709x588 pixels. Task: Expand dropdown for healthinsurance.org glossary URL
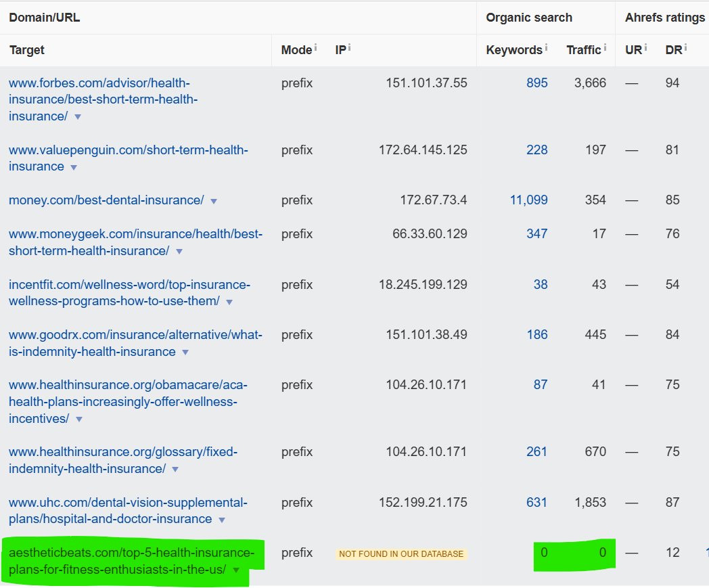pos(175,470)
